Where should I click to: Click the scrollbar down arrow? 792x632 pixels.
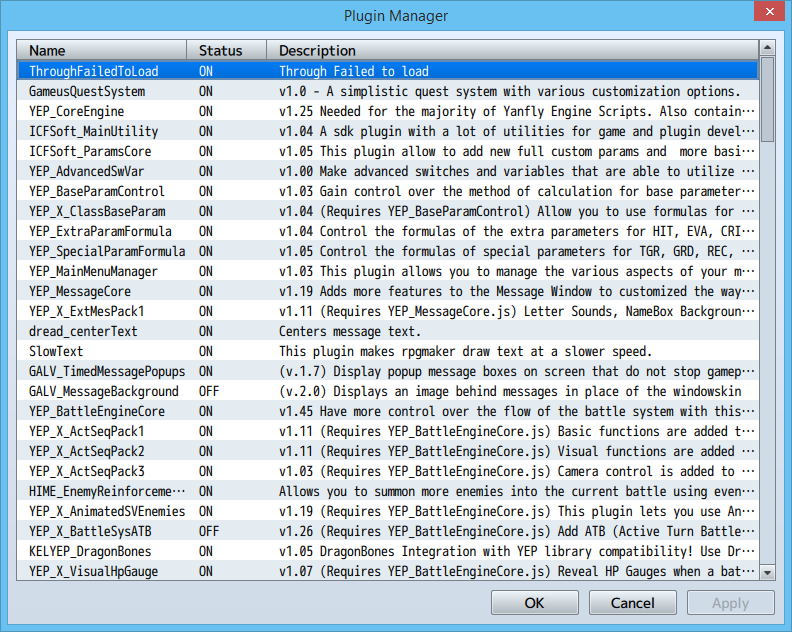[x=767, y=572]
